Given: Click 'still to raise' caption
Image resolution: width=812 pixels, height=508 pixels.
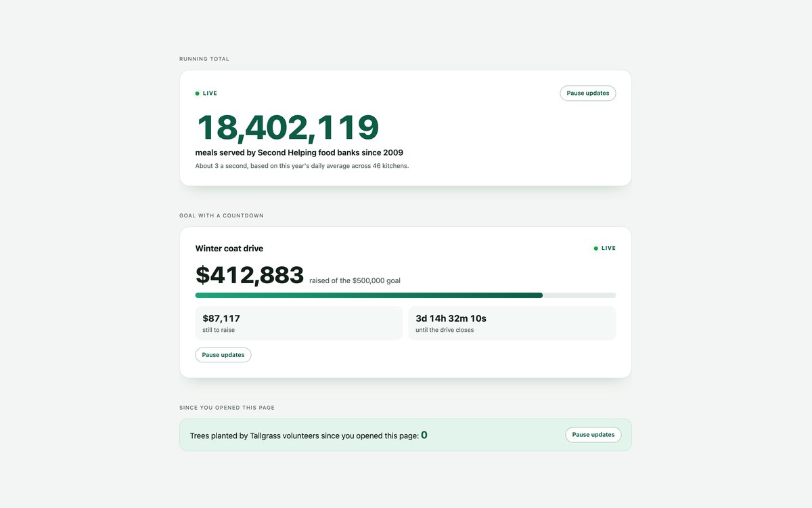Looking at the screenshot, I should 219,331.
